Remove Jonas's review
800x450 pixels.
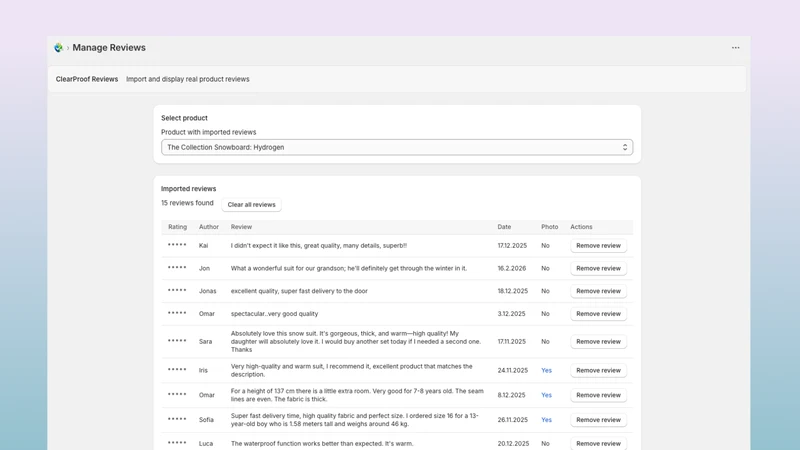pyautogui.click(x=598, y=291)
